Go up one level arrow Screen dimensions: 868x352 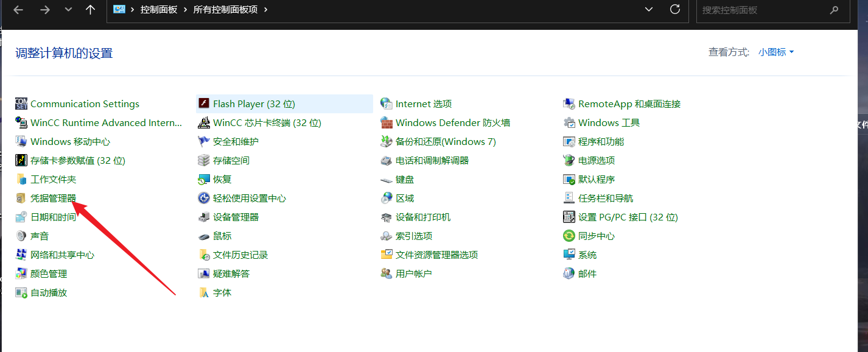[90, 10]
